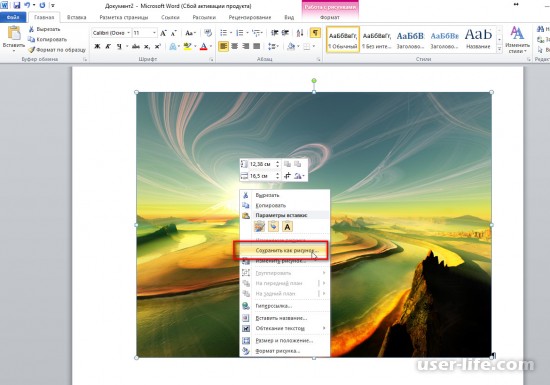
Task: Open the Change Case Aa dropdown
Action: click(190, 33)
